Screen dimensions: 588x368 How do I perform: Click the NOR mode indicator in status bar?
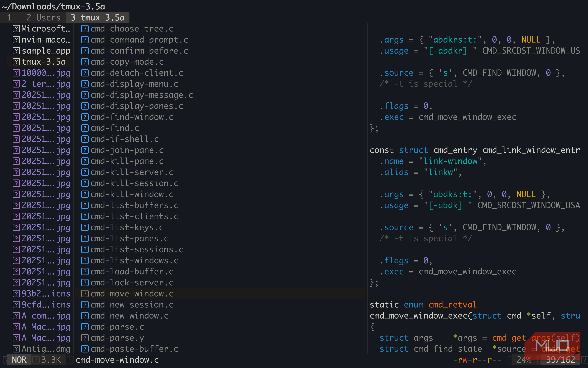pos(19,360)
